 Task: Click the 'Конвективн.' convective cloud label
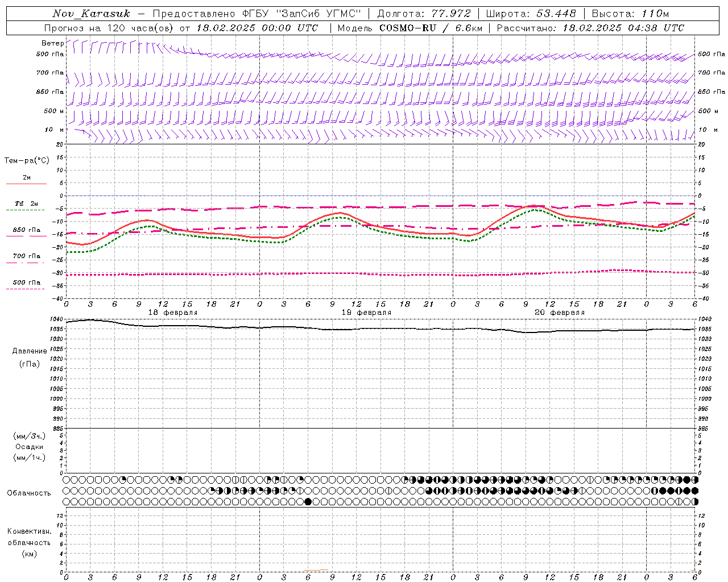(x=29, y=531)
